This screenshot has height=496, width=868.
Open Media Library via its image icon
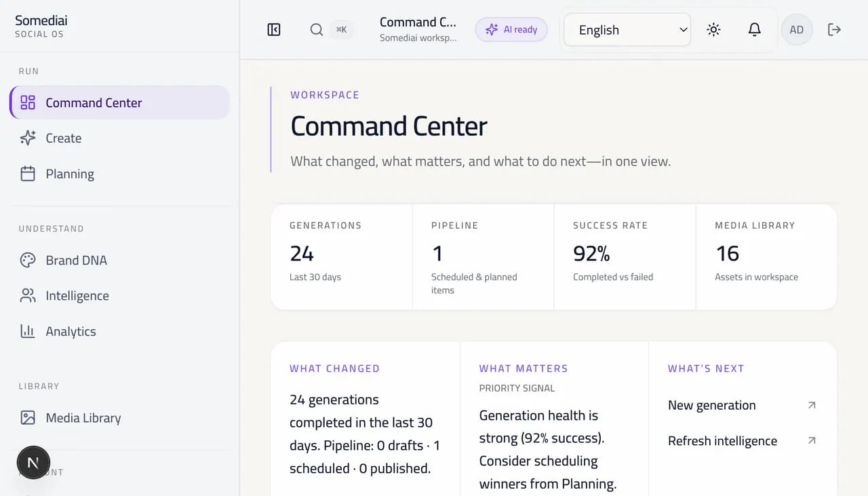tap(27, 417)
